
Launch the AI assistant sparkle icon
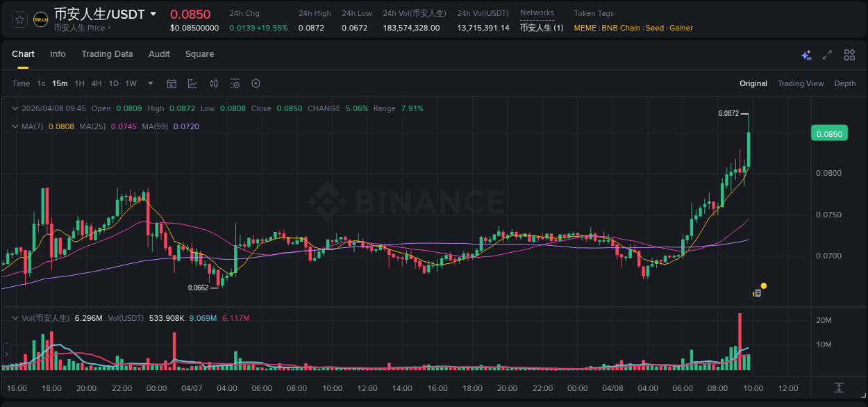pyautogui.click(x=806, y=54)
